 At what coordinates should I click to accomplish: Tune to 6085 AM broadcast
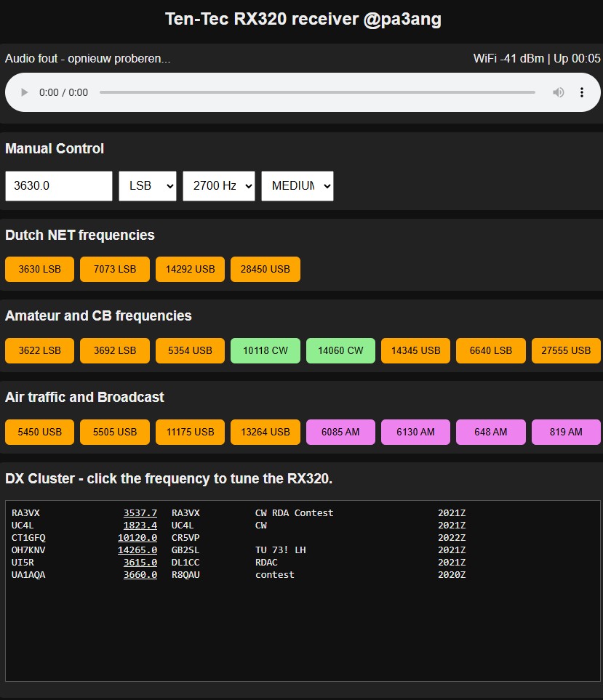(x=341, y=433)
